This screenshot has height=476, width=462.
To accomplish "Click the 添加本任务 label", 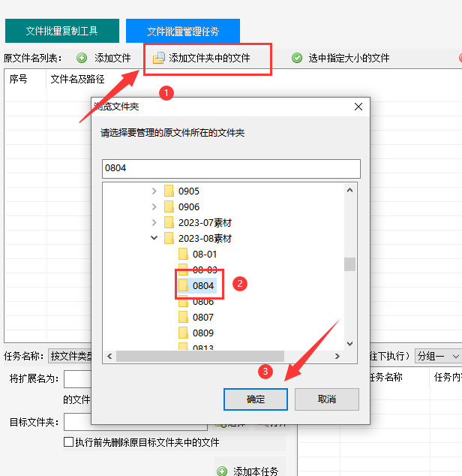I will [x=256, y=471].
